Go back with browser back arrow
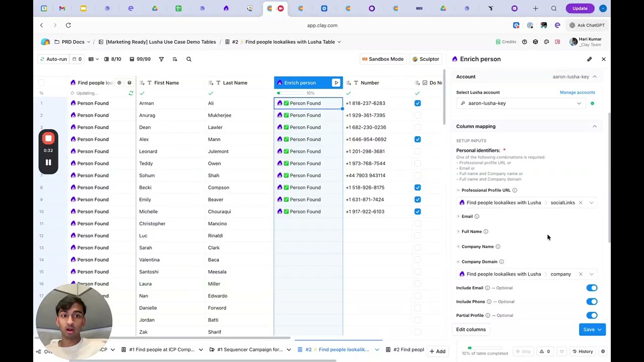This screenshot has width=644, height=362. tap(42, 25)
